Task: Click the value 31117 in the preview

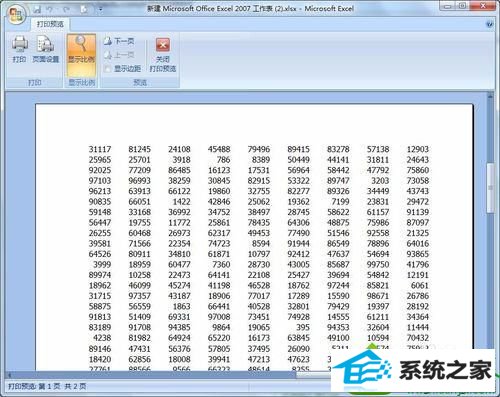Action: pos(100,149)
